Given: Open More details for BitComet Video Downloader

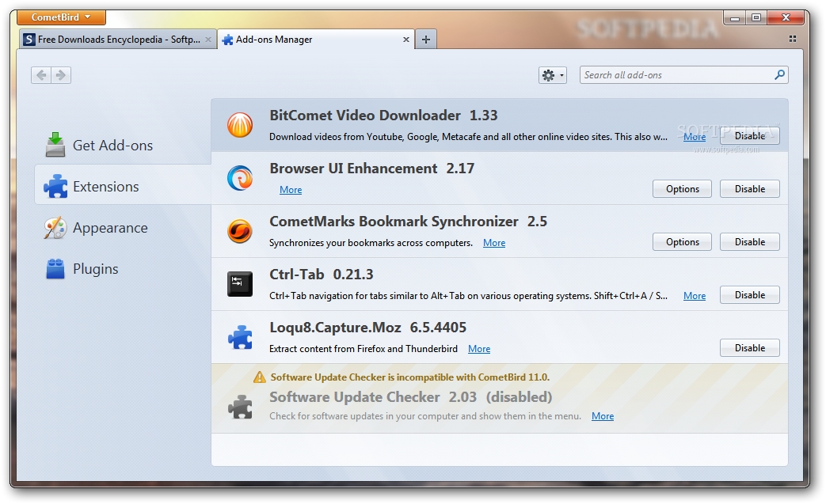Looking at the screenshot, I should pos(695,137).
